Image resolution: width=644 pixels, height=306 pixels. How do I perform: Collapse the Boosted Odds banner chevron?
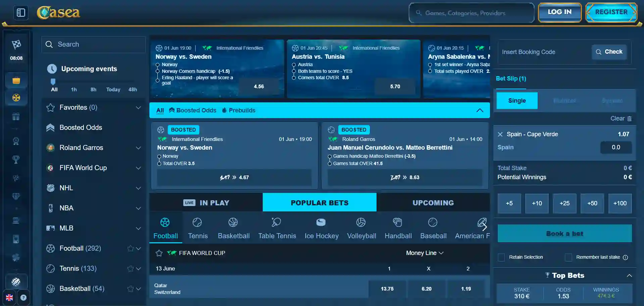[480, 110]
